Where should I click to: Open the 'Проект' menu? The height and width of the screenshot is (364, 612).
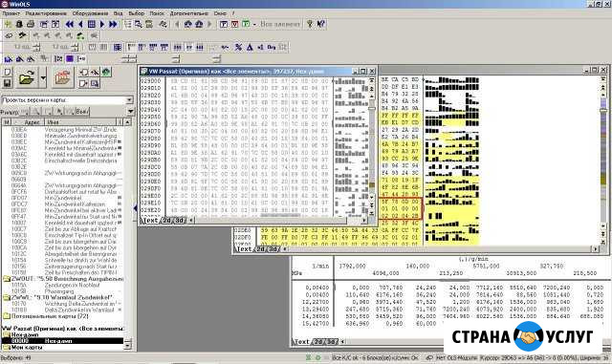[x=11, y=13]
